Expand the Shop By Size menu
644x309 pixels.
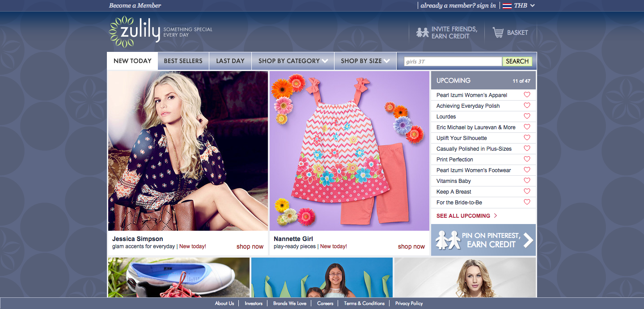click(365, 61)
